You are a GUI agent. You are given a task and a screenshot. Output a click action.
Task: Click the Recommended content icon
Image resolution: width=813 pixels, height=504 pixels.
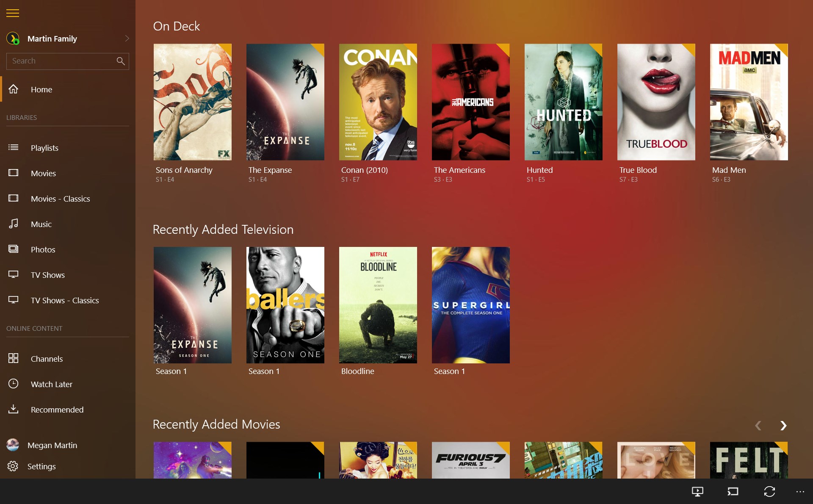pos(14,410)
